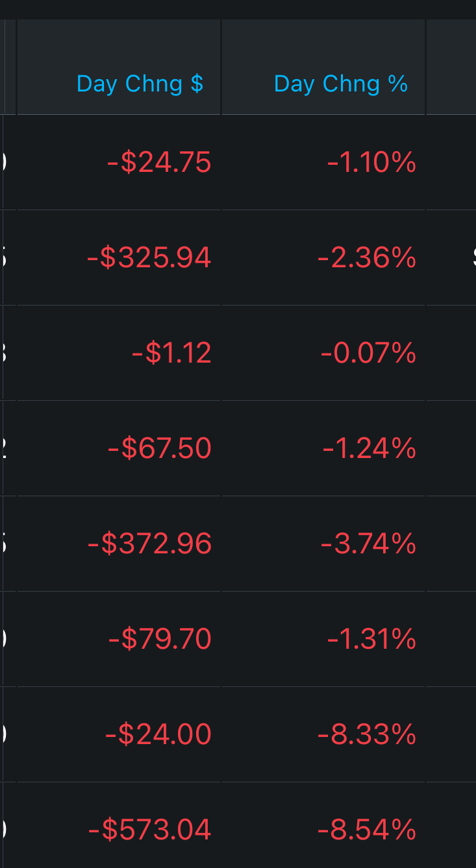Click the -$573.04 day change value
The image size is (476, 868).
point(149,830)
